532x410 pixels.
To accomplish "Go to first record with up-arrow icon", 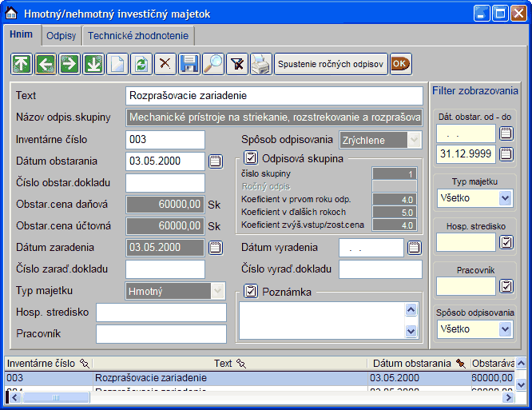I will 22,64.
